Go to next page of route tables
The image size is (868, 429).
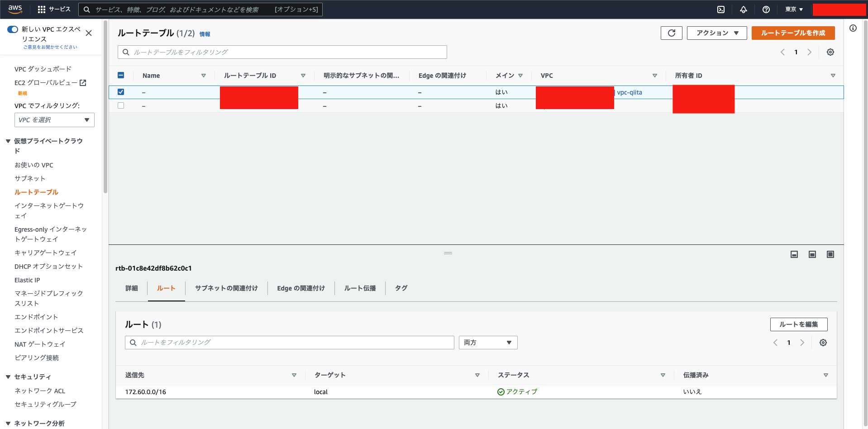point(810,52)
